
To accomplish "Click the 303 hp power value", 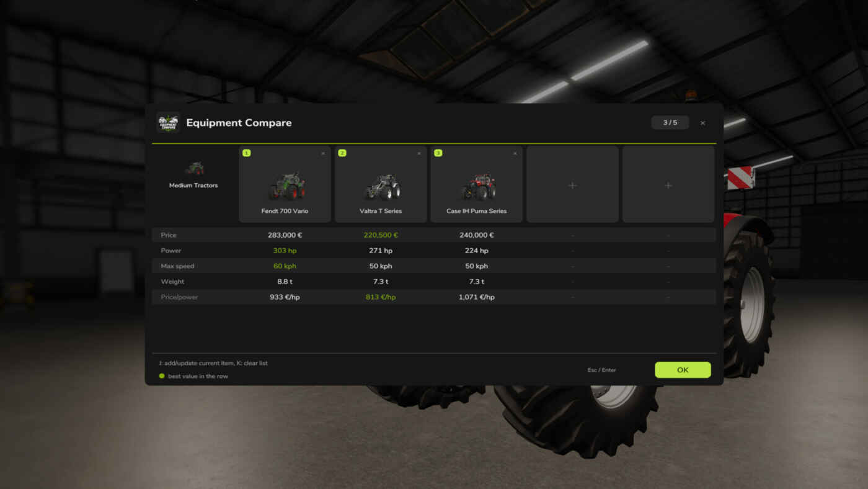I will [285, 251].
